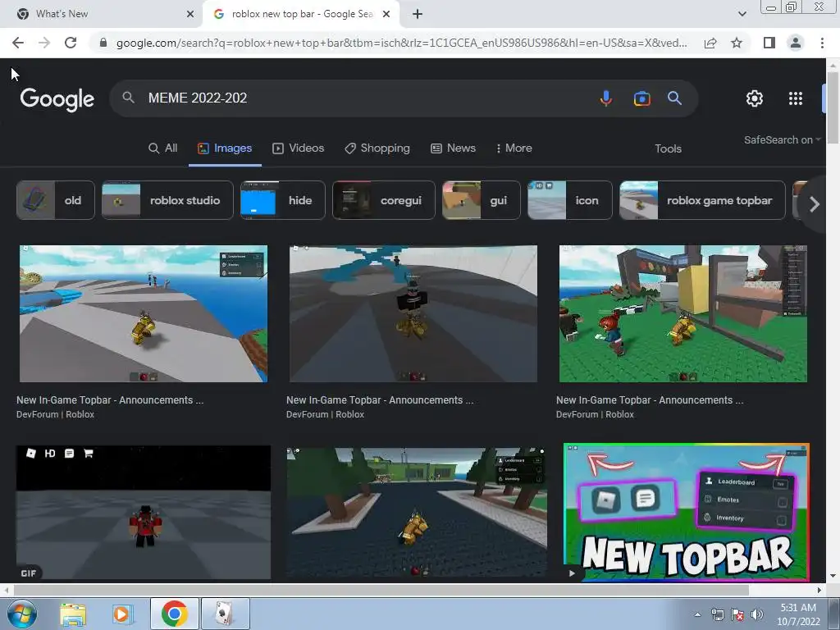Reload the current page
Image resolution: width=840 pixels, height=630 pixels.
[x=71, y=43]
